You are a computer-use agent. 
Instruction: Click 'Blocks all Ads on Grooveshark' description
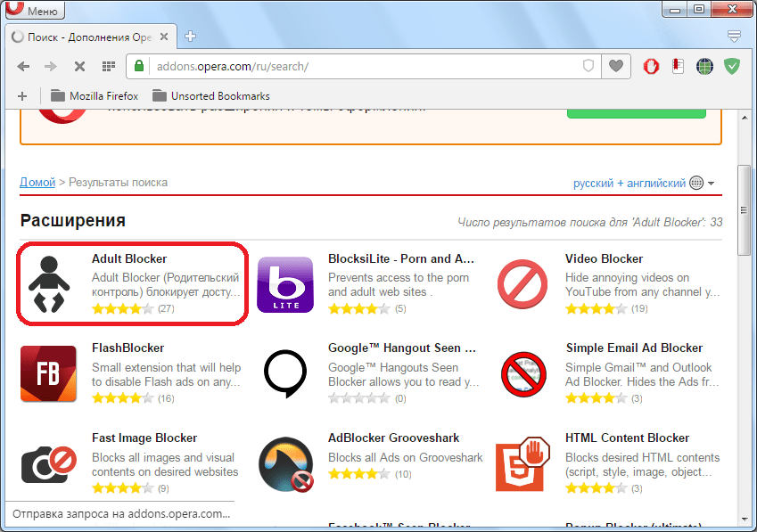[x=405, y=457]
